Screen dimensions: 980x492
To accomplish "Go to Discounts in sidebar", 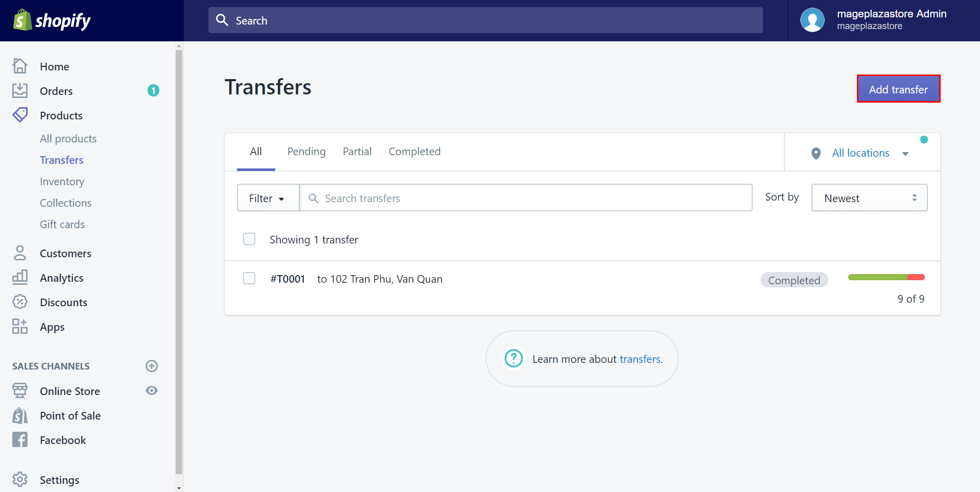I will (x=63, y=302).
